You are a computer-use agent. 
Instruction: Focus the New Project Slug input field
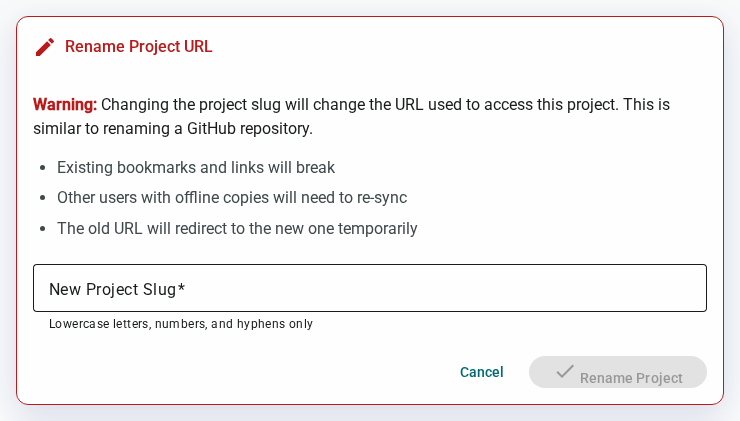370,288
